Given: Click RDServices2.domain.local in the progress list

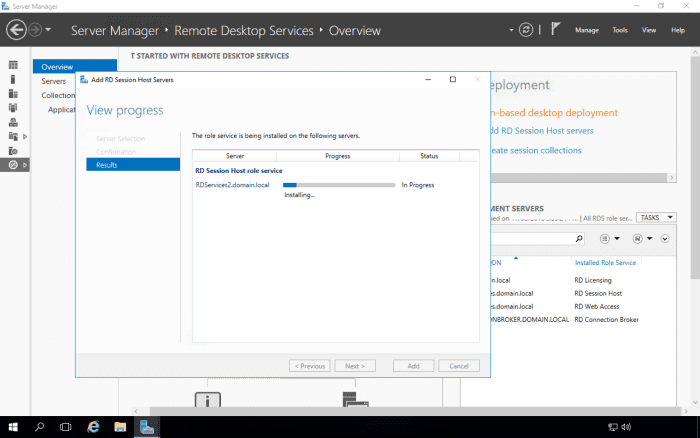Looking at the screenshot, I should pos(232,185).
